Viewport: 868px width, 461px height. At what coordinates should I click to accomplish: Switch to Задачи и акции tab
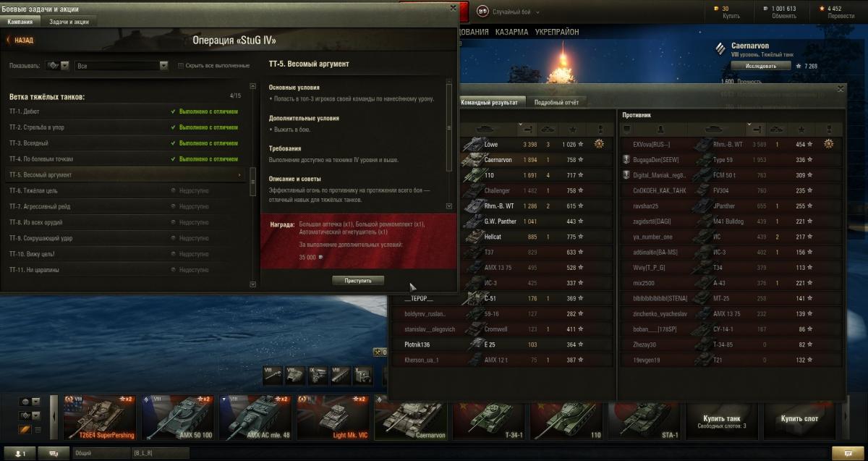(x=69, y=22)
